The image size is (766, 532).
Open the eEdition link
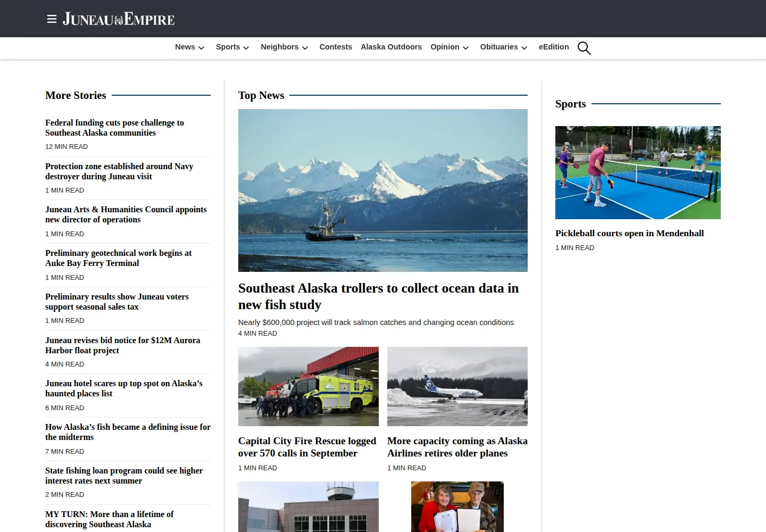point(554,47)
